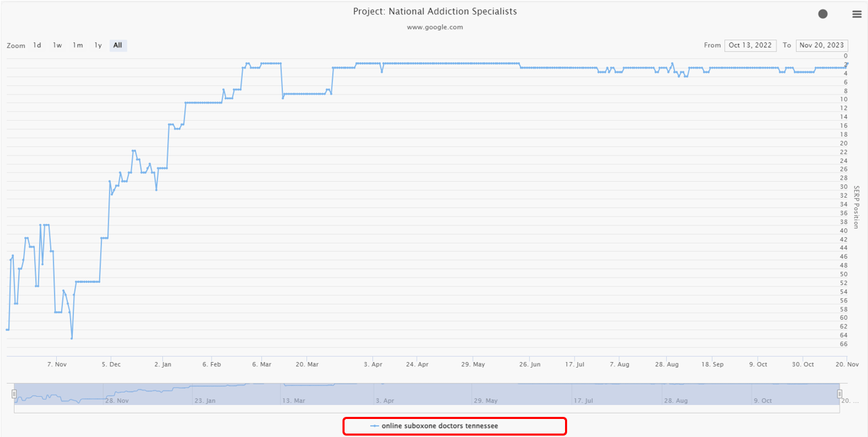Screen dimensions: 868x437
Task: Set zoom range to 1d
Action: 37,46
